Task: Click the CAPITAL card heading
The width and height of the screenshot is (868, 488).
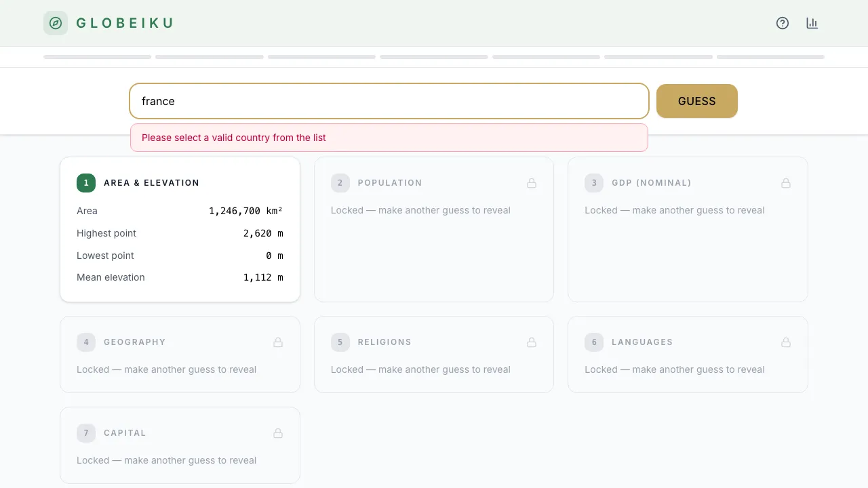Action: pyautogui.click(x=125, y=433)
